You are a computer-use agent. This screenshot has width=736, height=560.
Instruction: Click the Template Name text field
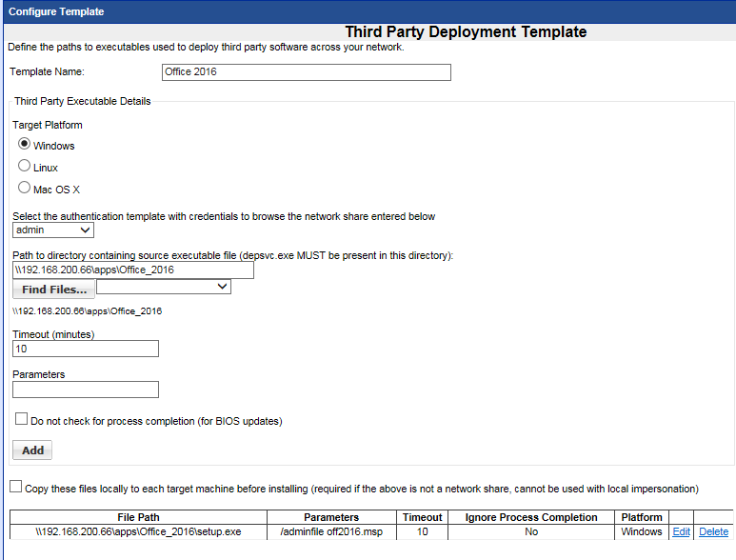(x=307, y=72)
